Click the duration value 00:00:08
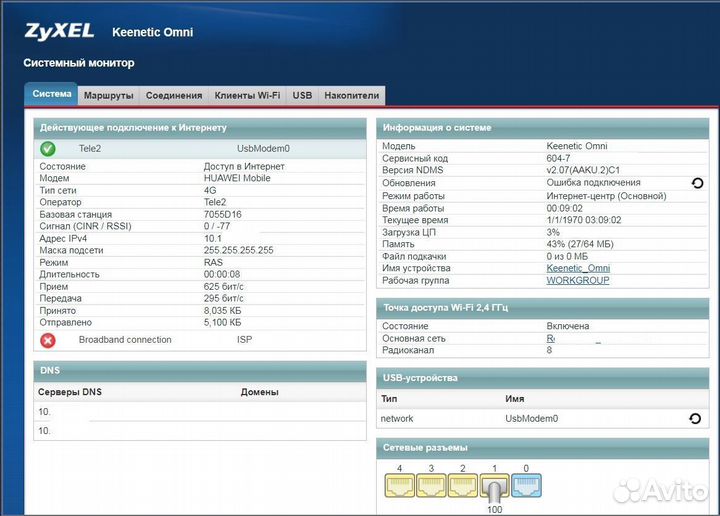 (x=222, y=274)
